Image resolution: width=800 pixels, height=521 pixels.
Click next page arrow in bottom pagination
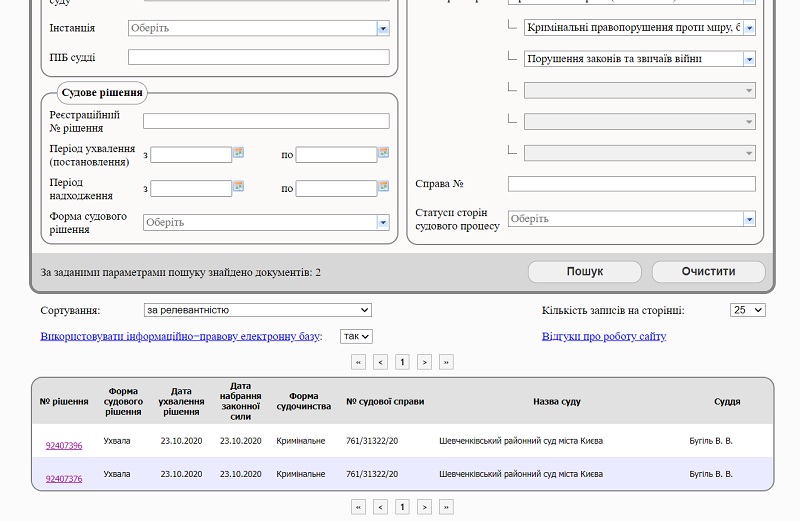click(x=424, y=507)
